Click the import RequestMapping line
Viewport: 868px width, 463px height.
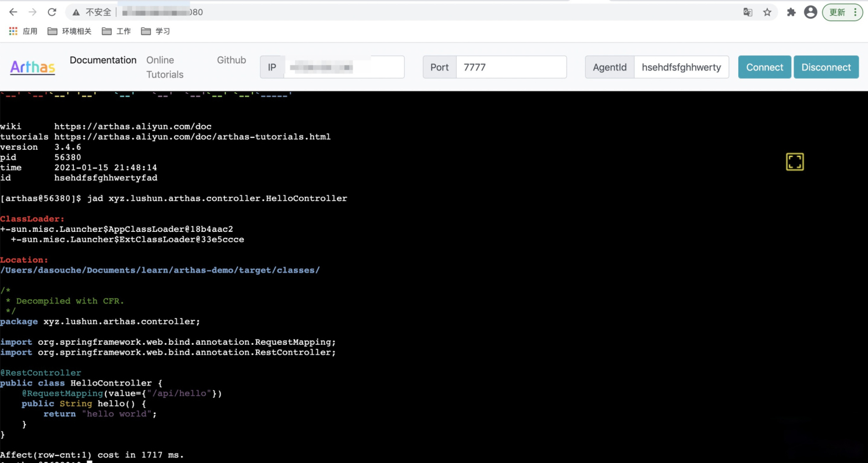pyautogui.click(x=168, y=342)
